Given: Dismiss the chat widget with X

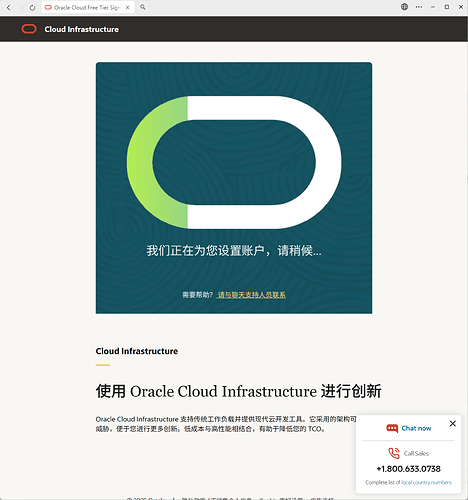Looking at the screenshot, I should pos(452,423).
